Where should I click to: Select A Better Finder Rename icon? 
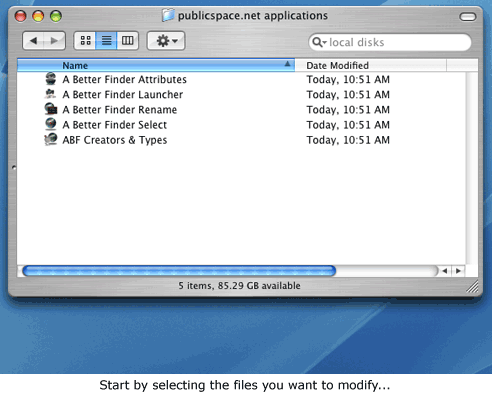pos(51,109)
